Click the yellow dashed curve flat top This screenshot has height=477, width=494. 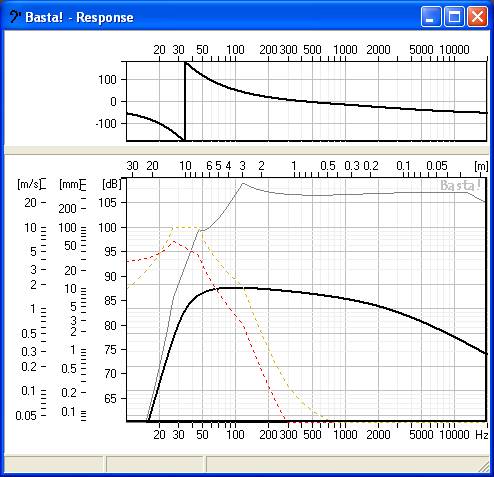pyautogui.click(x=186, y=227)
